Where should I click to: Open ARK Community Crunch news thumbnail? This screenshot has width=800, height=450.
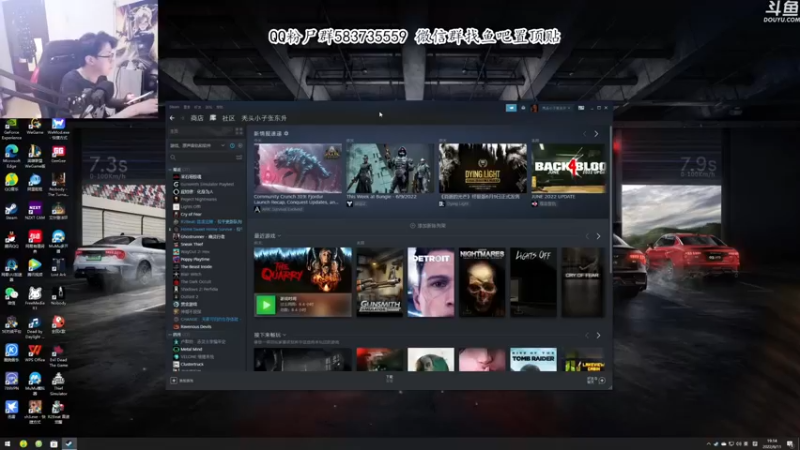point(298,168)
